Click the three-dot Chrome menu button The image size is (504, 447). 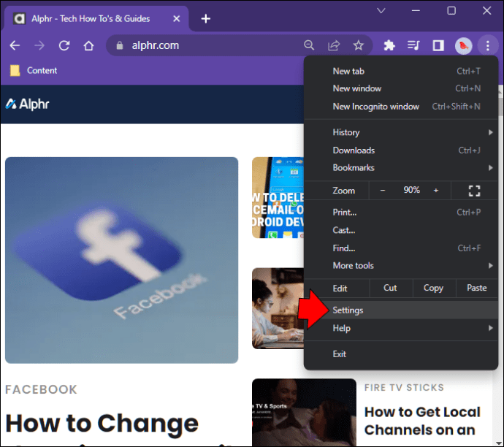[x=488, y=45]
